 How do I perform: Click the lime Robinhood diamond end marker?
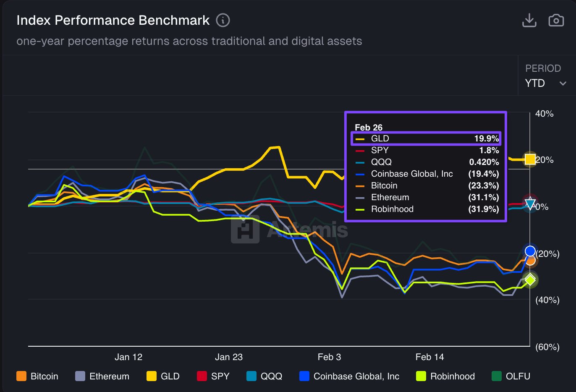[530, 280]
